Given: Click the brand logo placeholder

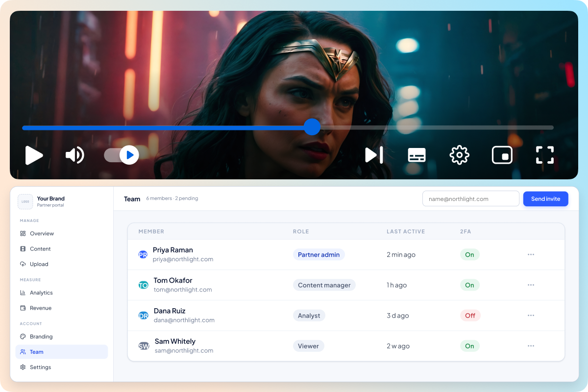Looking at the screenshot, I should [x=25, y=201].
